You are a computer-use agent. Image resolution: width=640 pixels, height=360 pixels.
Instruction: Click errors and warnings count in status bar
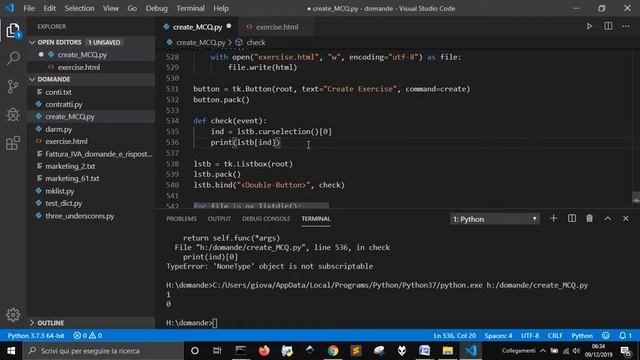pos(88,336)
